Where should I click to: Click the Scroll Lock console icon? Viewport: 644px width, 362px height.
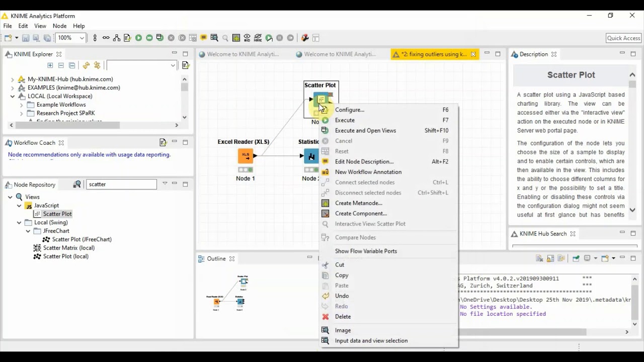point(550,258)
